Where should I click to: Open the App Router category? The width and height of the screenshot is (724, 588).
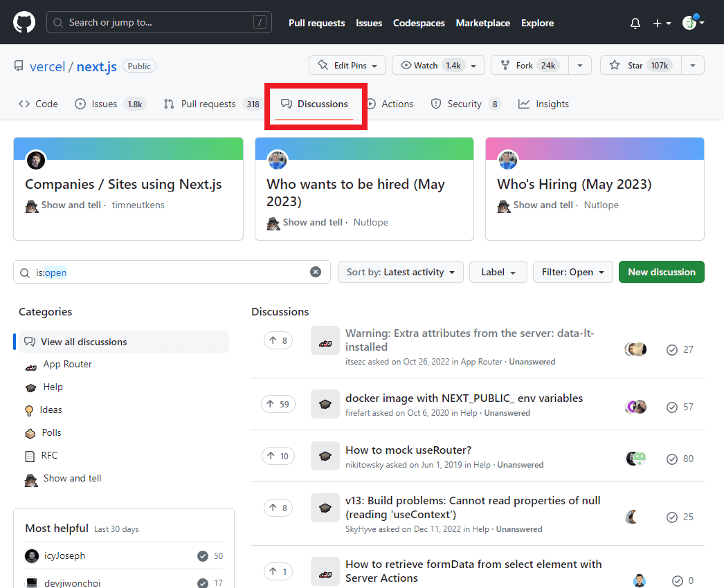coord(32,364)
